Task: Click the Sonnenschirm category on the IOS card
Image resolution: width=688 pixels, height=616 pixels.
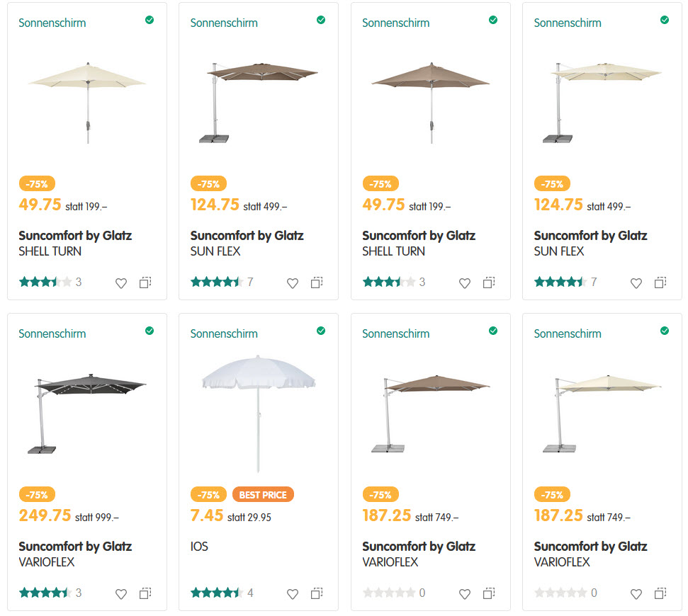Action: [224, 333]
